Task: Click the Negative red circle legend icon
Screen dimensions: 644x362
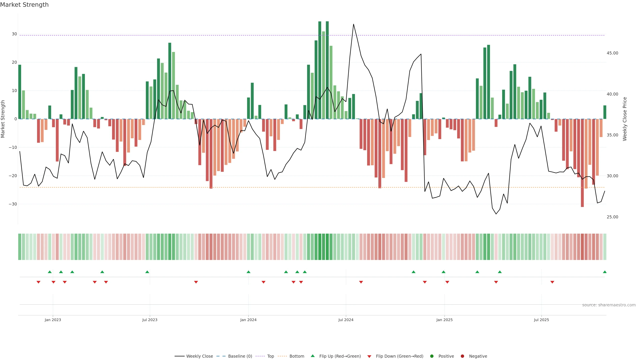Action: [x=462, y=356]
